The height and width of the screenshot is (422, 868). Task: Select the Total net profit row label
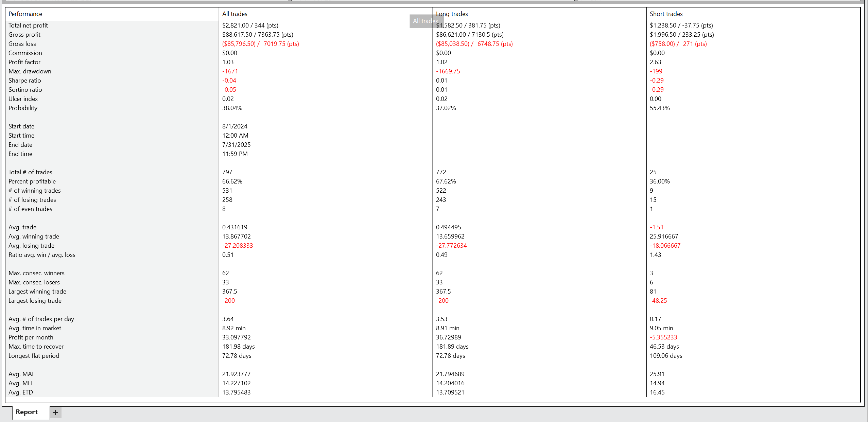click(28, 25)
